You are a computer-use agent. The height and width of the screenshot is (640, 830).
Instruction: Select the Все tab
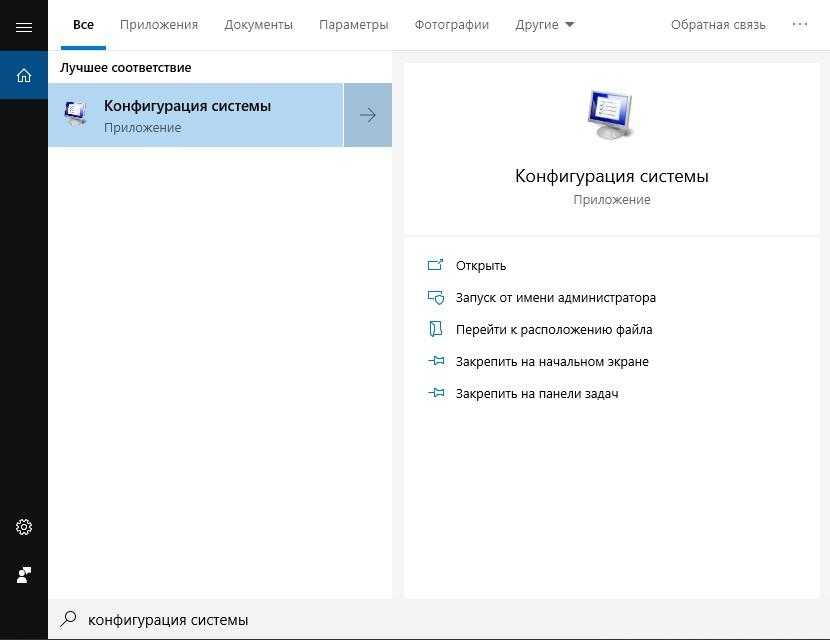(83, 24)
